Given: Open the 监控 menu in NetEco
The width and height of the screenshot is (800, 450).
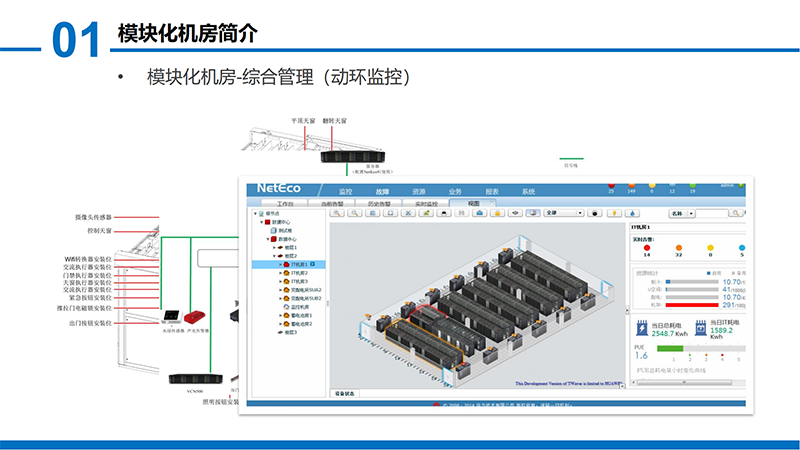Looking at the screenshot, I should pyautogui.click(x=346, y=191).
